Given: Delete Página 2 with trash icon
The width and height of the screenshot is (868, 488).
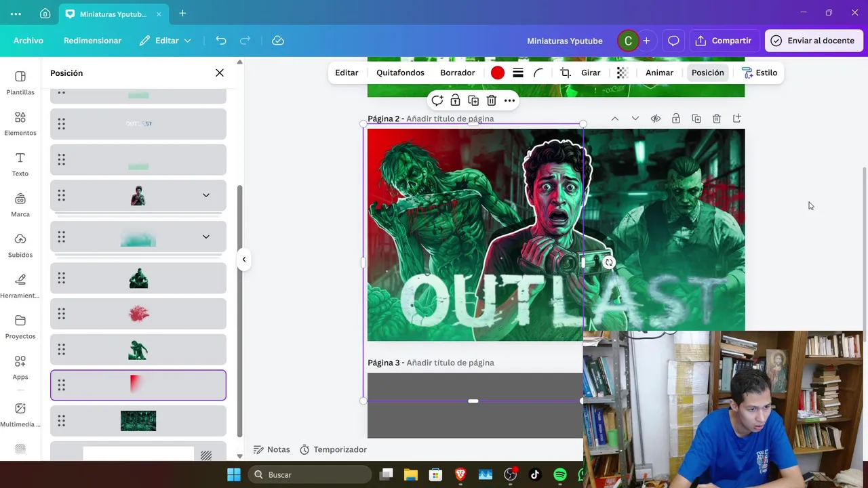Looking at the screenshot, I should [x=717, y=119].
